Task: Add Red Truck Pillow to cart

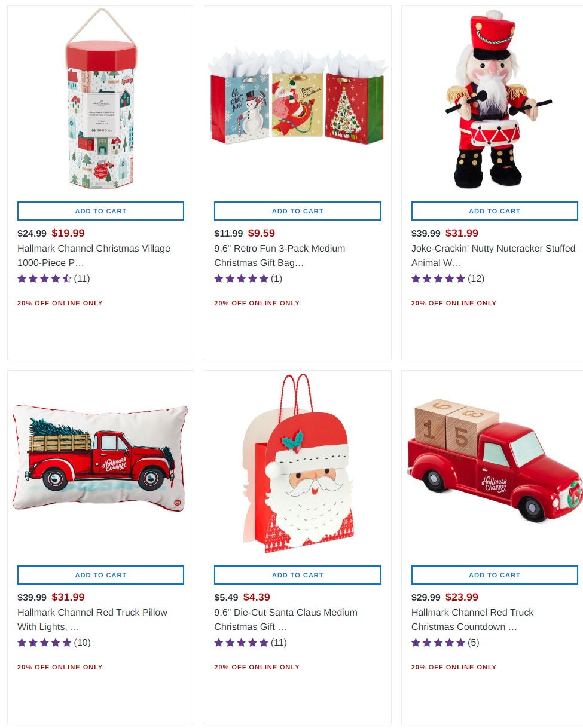Action: (x=100, y=575)
